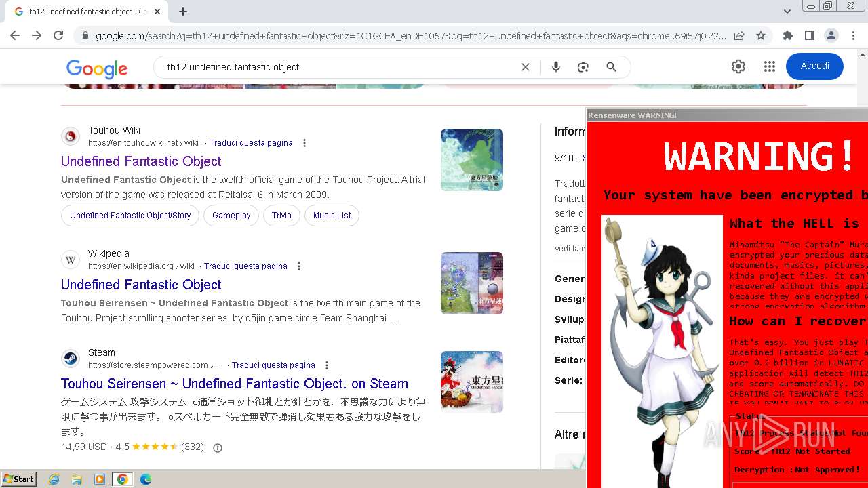
Task: Bookmark this page with the star icon
Action: click(x=761, y=36)
